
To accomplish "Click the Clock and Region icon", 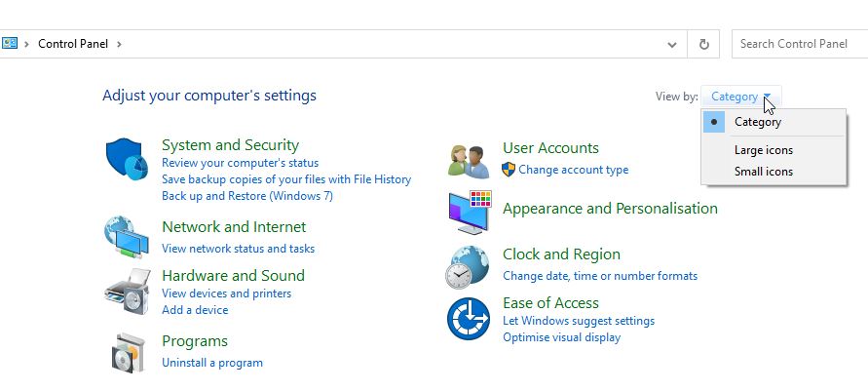I will [x=468, y=265].
